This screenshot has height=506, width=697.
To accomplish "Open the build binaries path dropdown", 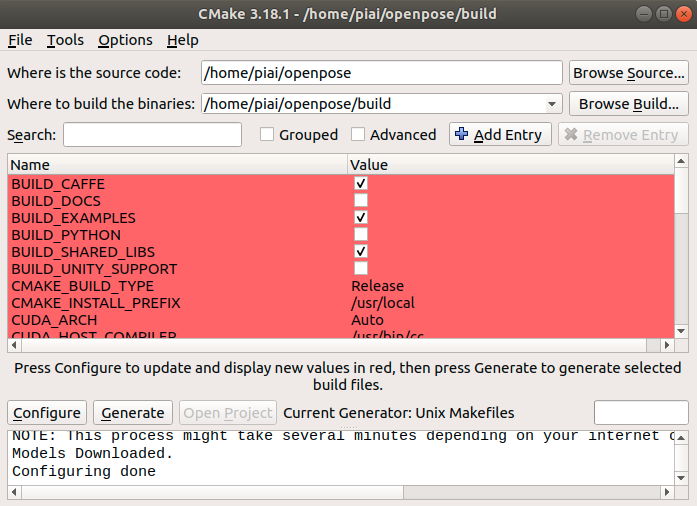I will click(552, 104).
